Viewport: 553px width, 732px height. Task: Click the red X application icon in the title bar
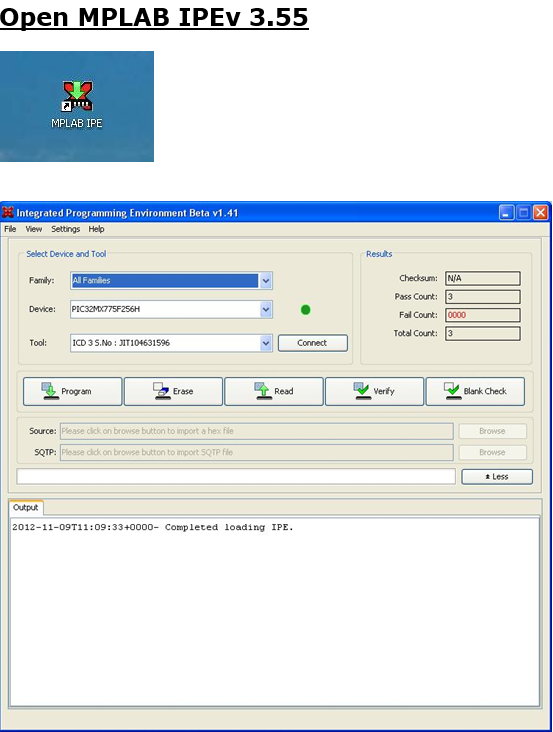[7, 212]
